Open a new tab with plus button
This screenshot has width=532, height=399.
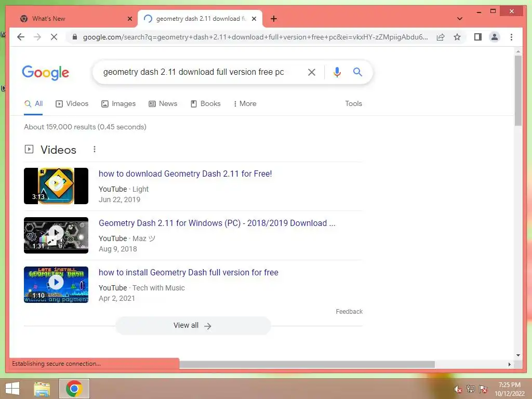click(274, 19)
